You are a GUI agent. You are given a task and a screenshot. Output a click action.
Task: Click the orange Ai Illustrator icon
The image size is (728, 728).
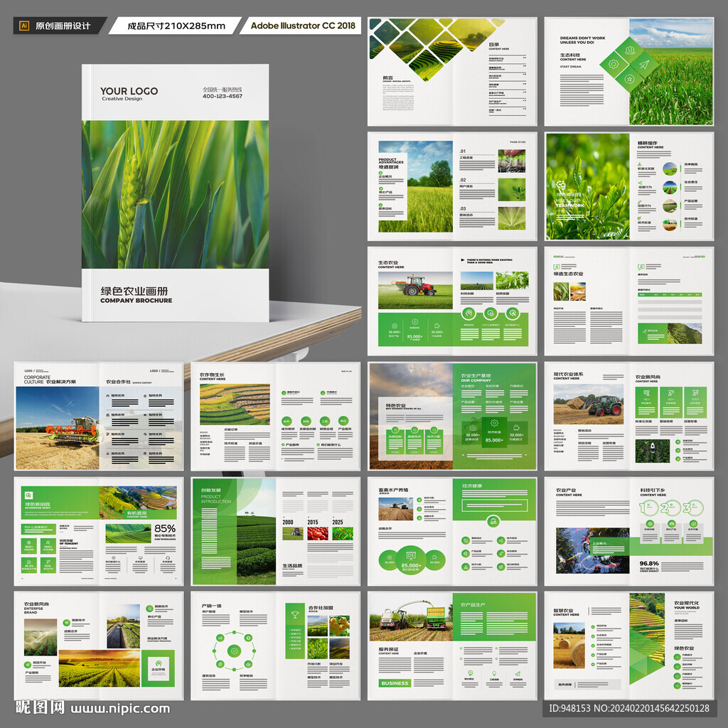[x=24, y=26]
